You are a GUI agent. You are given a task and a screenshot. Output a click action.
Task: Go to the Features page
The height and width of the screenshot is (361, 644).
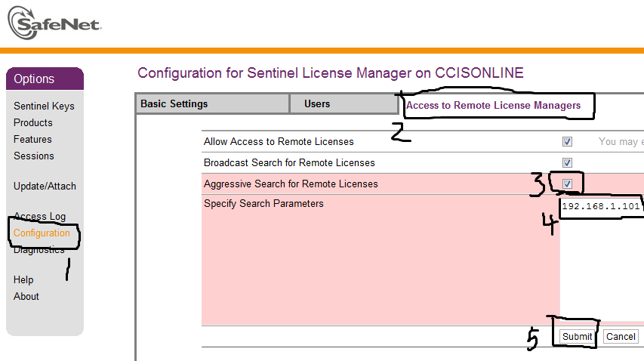tap(32, 139)
